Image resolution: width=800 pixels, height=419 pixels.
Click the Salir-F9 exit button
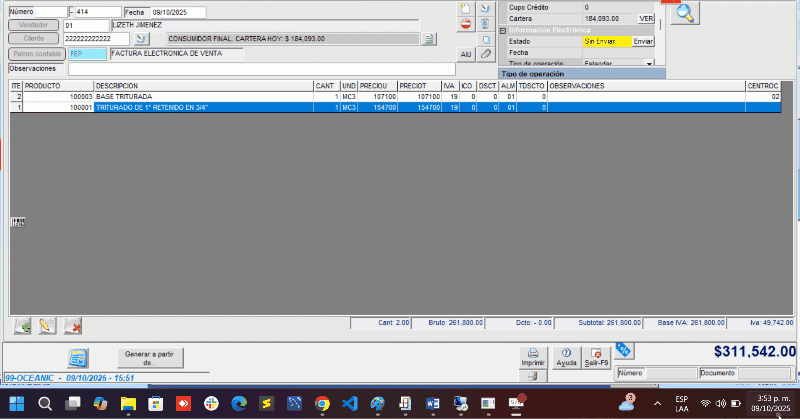596,357
